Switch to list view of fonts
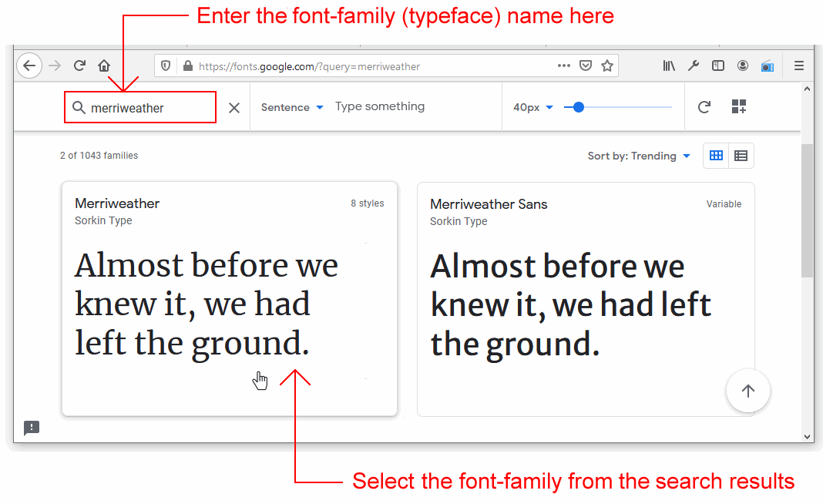The image size is (823, 504). coord(741,156)
